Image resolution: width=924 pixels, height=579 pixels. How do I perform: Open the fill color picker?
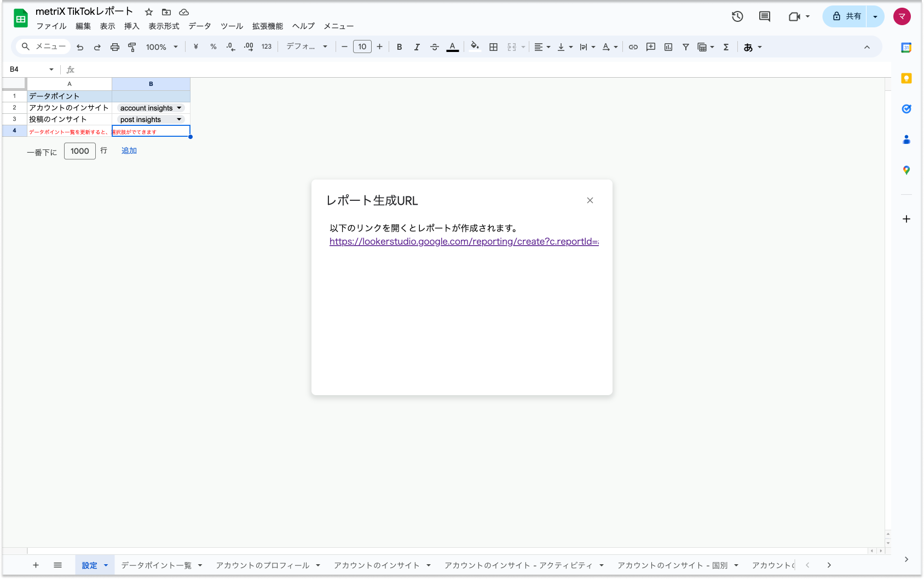(x=475, y=47)
